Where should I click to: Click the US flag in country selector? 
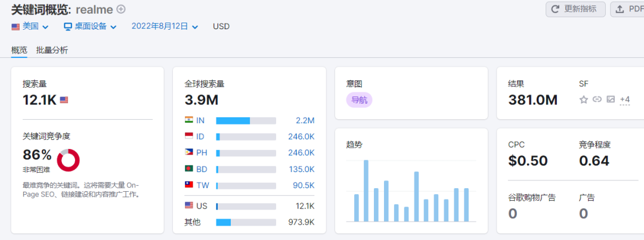point(16,27)
